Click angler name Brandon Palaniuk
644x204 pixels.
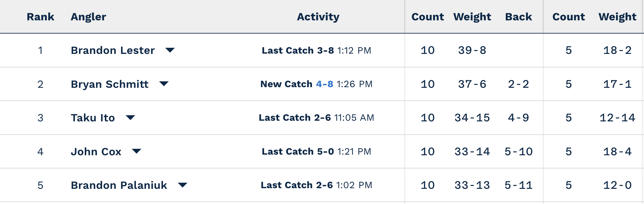click(x=119, y=185)
